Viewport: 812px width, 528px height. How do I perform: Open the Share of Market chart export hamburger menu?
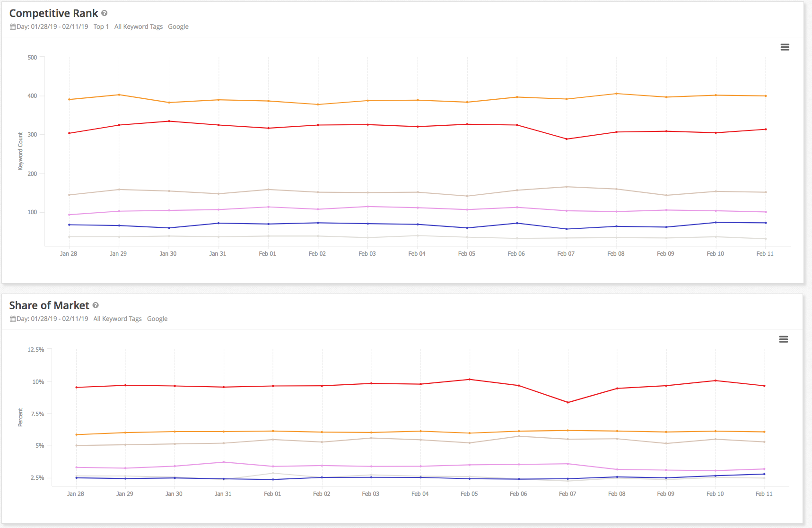(784, 339)
